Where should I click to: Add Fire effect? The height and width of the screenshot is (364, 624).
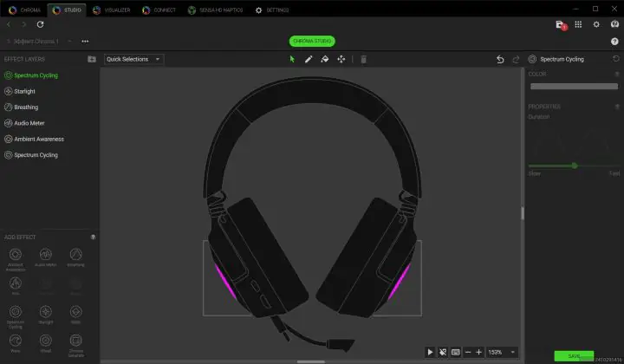(x=16, y=286)
